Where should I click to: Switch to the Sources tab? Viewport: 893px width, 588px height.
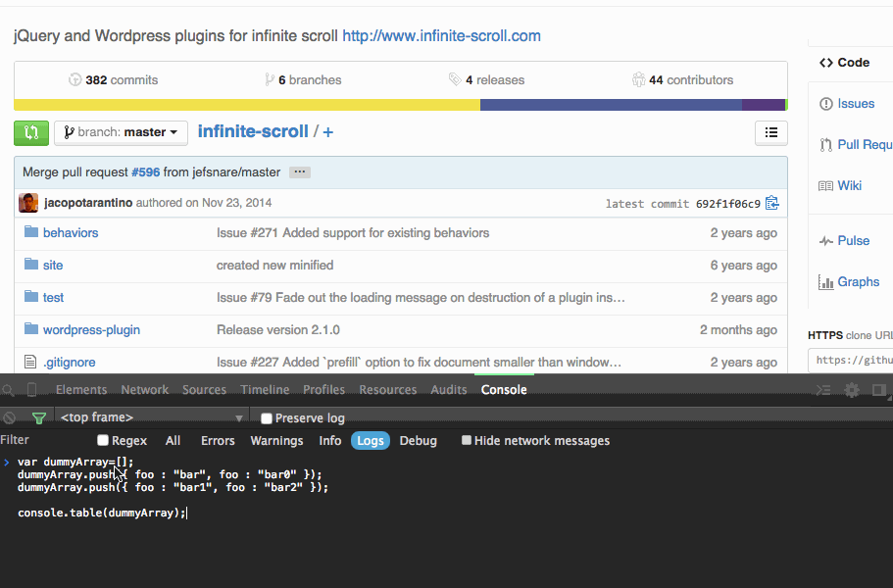(x=205, y=390)
